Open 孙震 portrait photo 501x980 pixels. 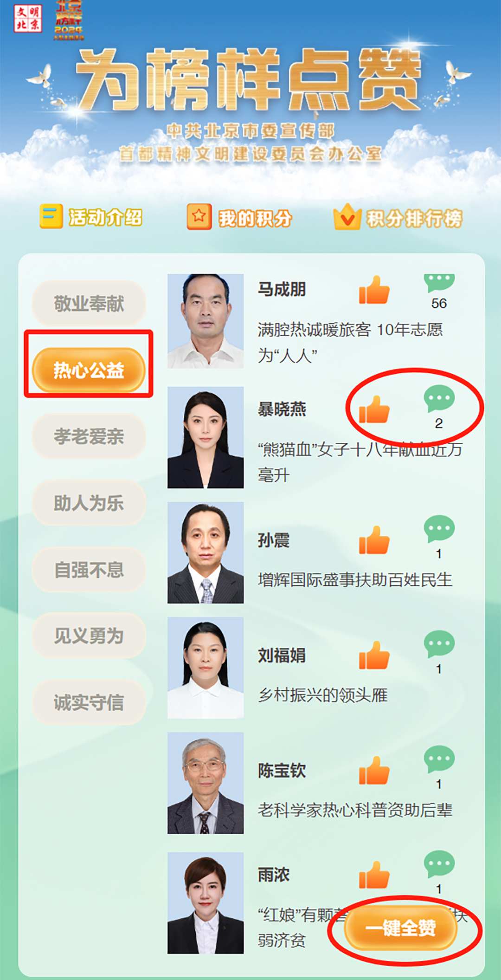(x=206, y=552)
